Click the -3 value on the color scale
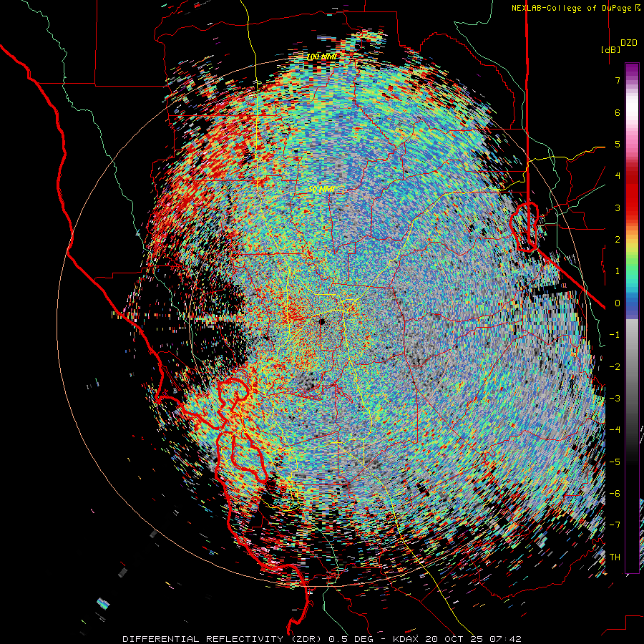Image resolution: width=644 pixels, height=644 pixels. click(x=615, y=399)
